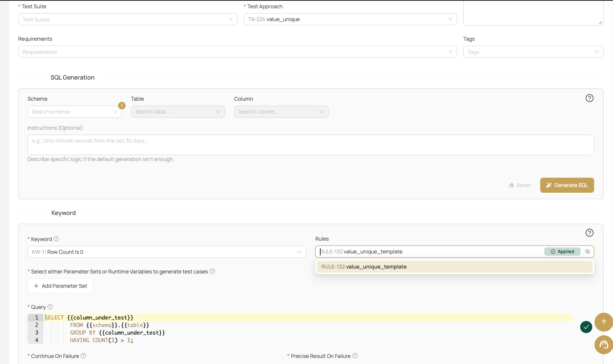This screenshot has width=613, height=364.
Task: Click the scroll-to-top arrow button
Action: click(604, 322)
